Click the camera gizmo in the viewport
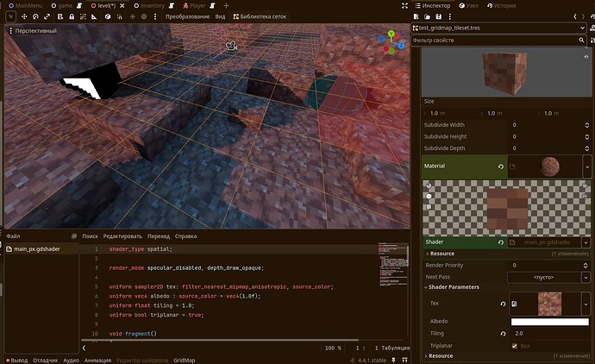The height and width of the screenshot is (364, 595). [231, 46]
